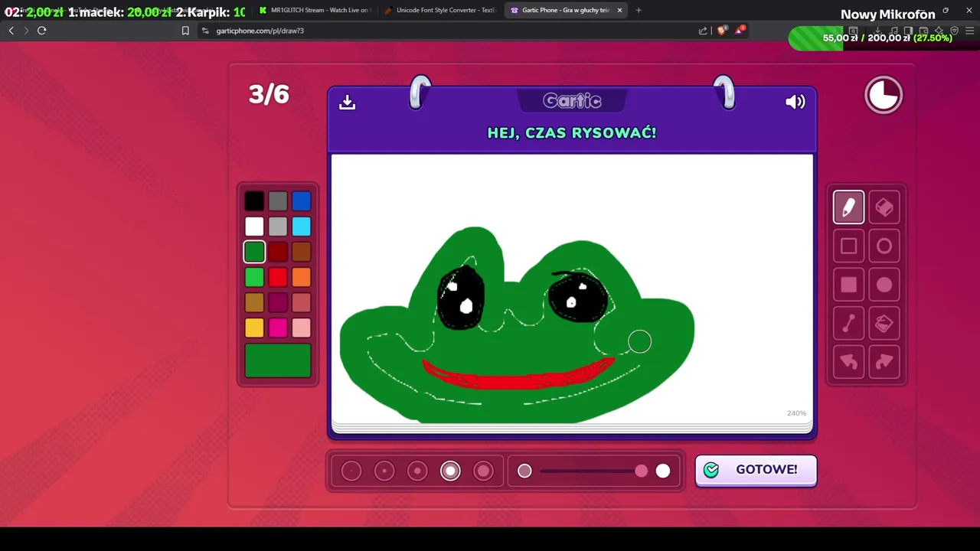Viewport: 980px width, 551px height.
Task: Open a new browser tab
Action: [639, 10]
